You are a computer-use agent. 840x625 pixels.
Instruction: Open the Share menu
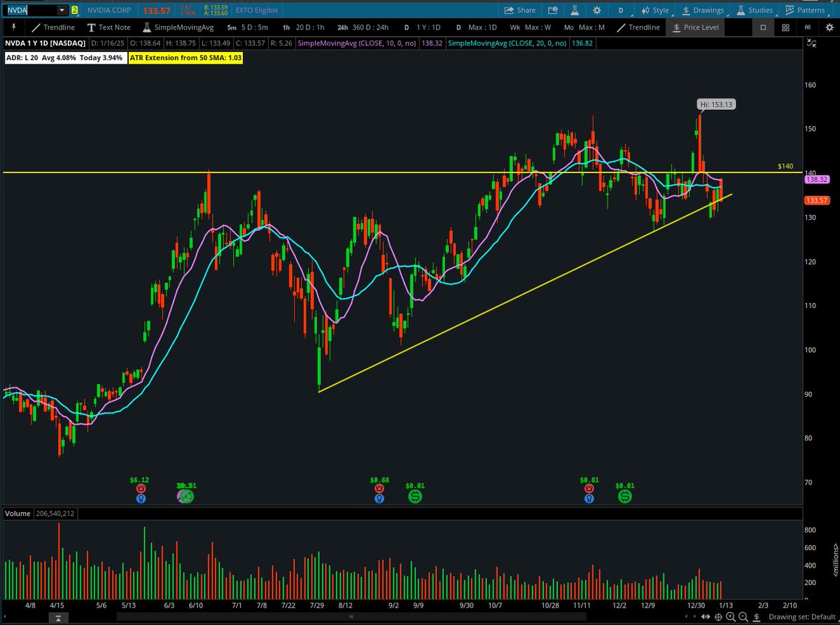pyautogui.click(x=520, y=10)
